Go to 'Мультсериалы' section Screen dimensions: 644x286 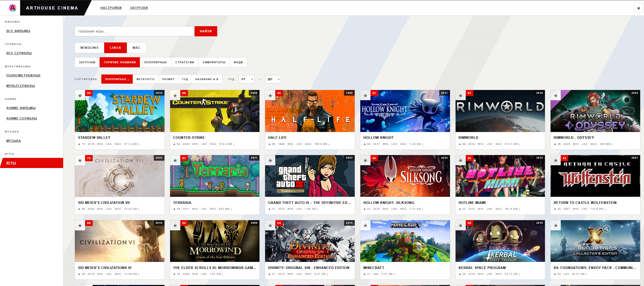[x=21, y=86]
